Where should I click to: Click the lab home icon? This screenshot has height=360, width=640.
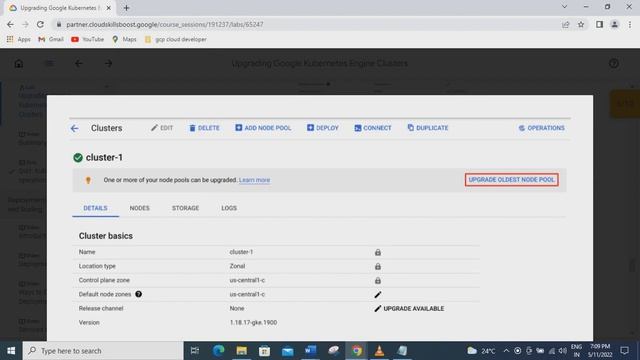click(x=19, y=64)
